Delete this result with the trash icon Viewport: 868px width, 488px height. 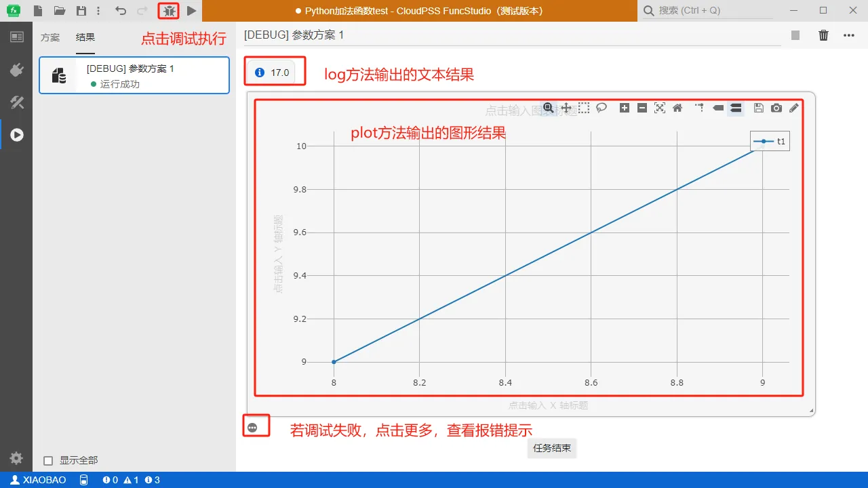tap(823, 35)
